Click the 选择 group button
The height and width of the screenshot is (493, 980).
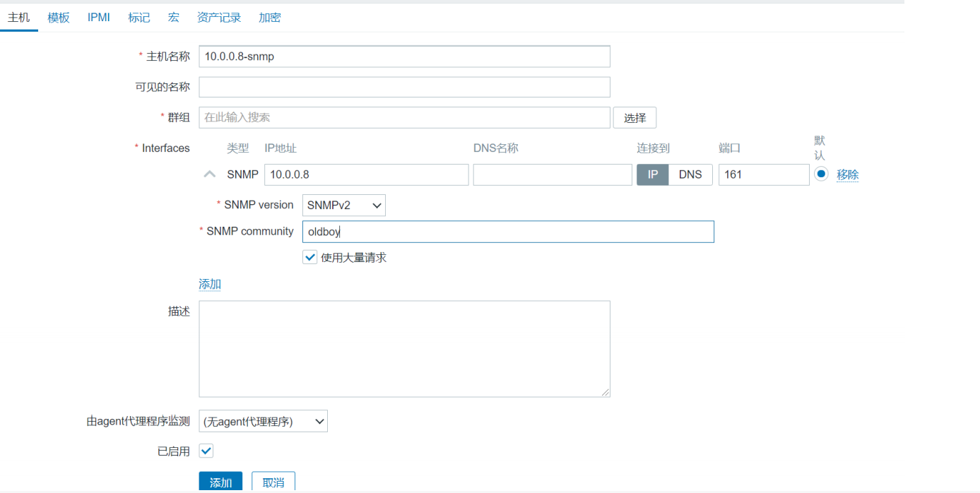[634, 118]
